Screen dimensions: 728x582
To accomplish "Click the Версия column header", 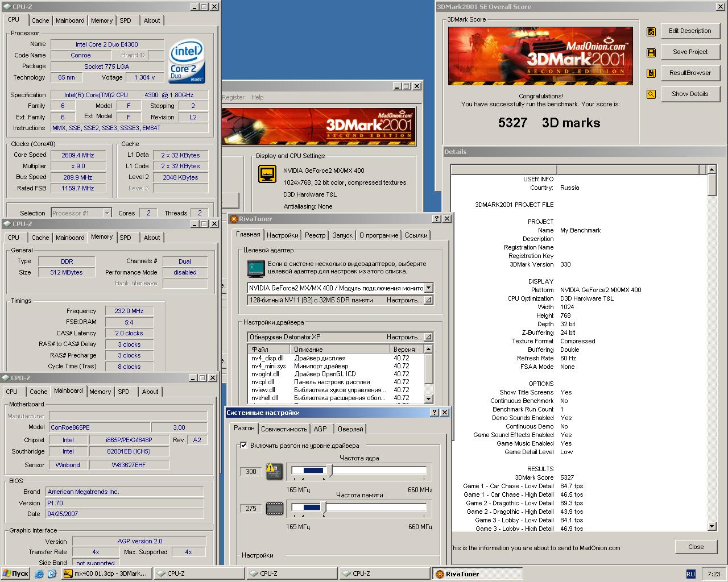I will (x=407, y=350).
